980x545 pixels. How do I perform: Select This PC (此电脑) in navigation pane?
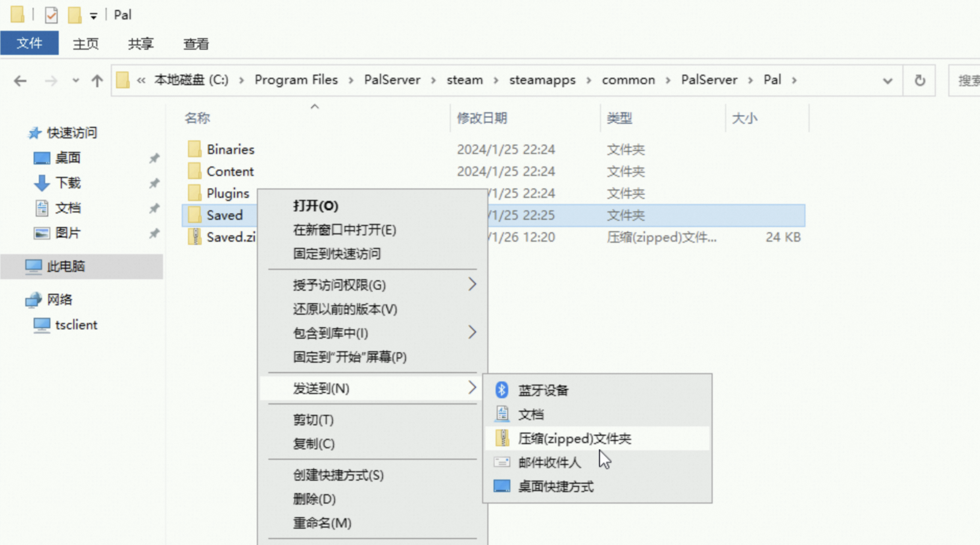point(66,267)
